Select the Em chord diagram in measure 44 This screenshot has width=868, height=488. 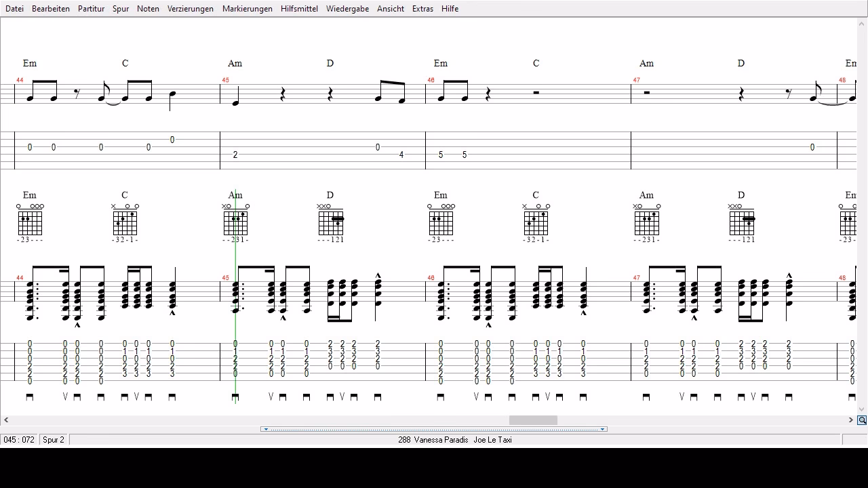30,222
